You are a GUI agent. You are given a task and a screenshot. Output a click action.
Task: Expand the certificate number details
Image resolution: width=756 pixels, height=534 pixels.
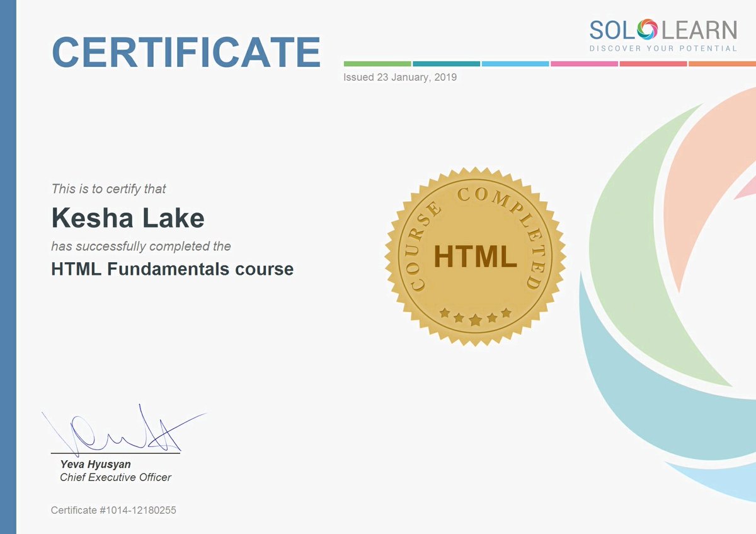(112, 511)
